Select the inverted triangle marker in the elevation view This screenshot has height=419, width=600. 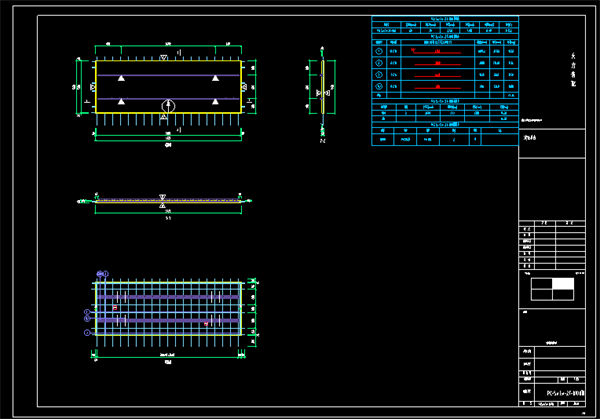[x=162, y=197]
